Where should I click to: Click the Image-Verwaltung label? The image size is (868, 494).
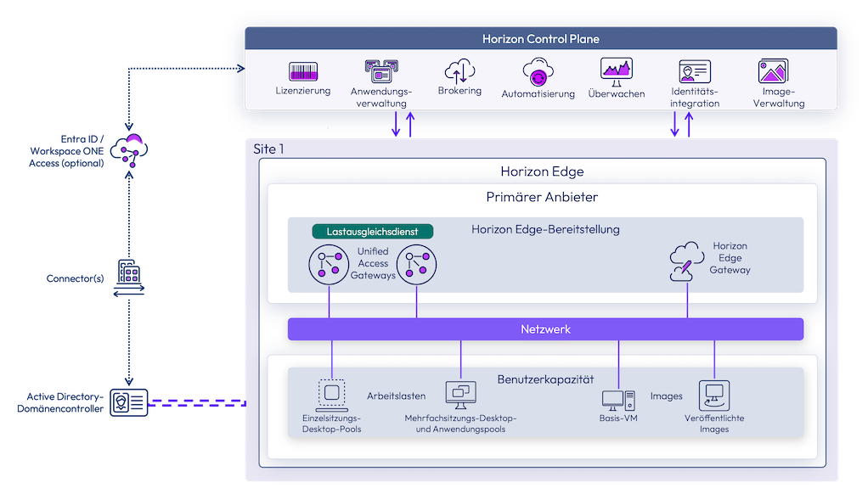pos(779,98)
